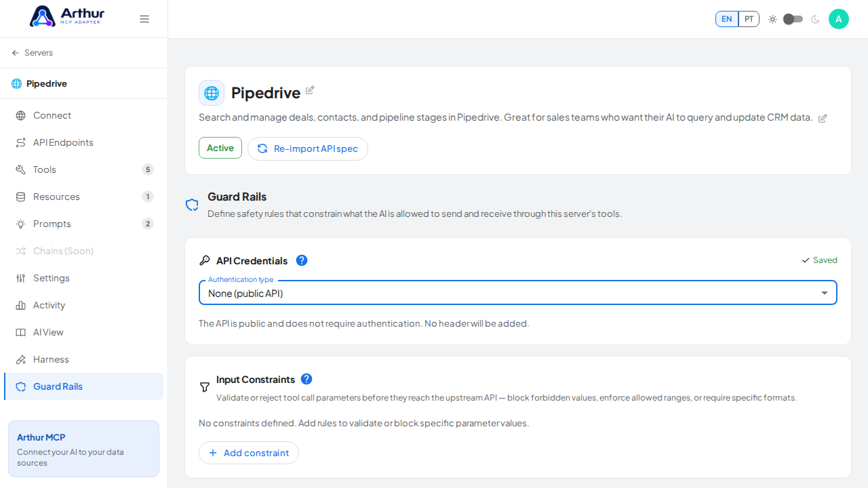Click the Chains (Soon) item
868x488 pixels.
(84, 251)
